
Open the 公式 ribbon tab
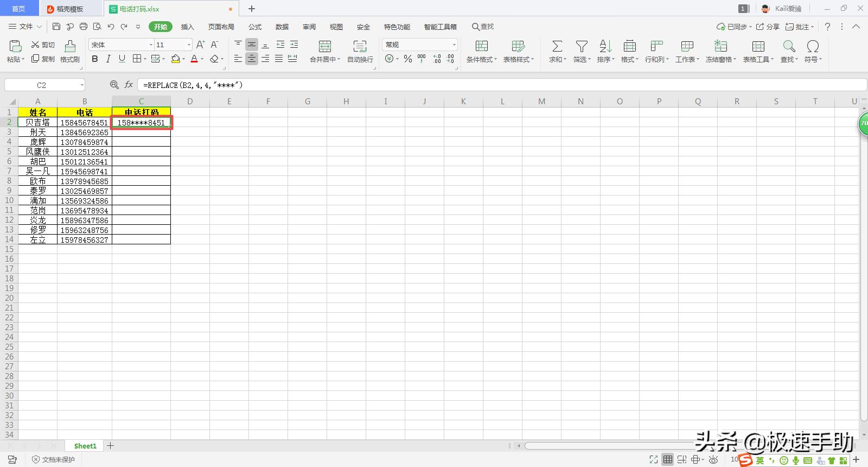[254, 27]
